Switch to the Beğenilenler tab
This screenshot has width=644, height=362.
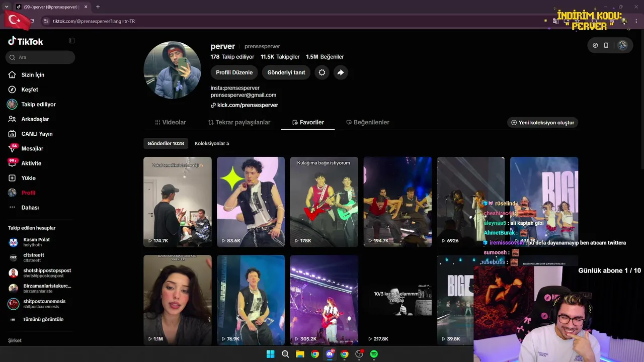[368, 122]
